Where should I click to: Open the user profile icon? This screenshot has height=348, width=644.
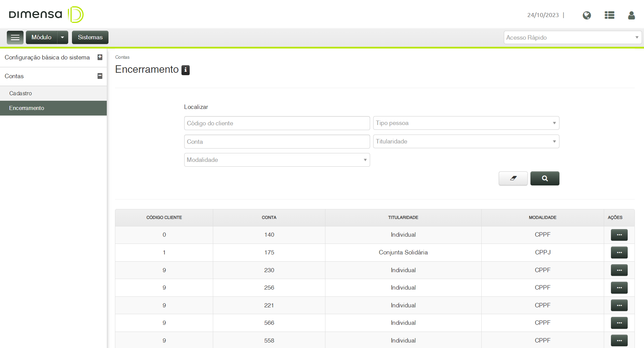coord(631,15)
